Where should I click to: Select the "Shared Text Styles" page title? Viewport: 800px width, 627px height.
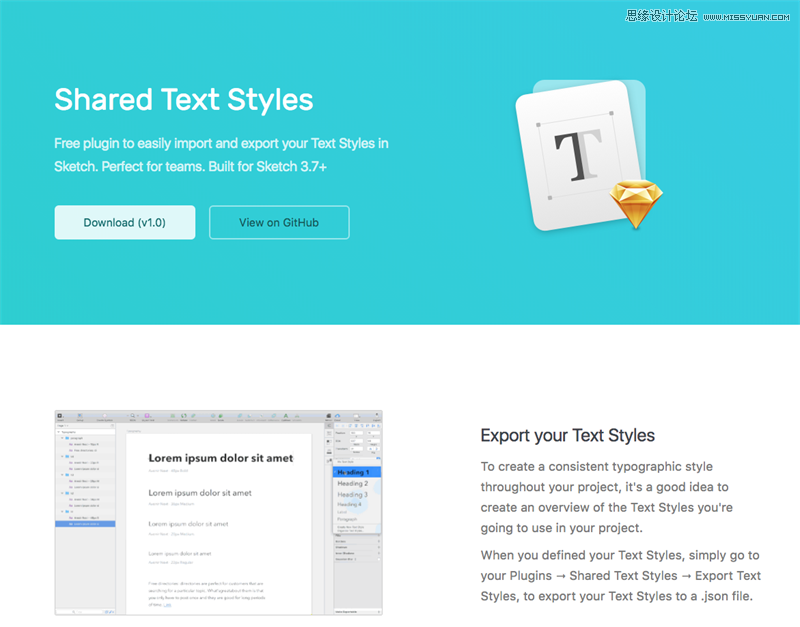[184, 99]
